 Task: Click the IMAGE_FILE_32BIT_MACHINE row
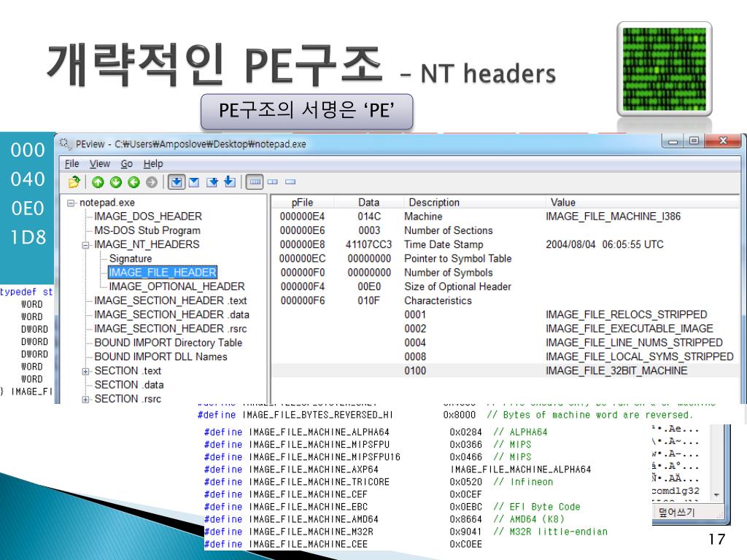(x=505, y=371)
